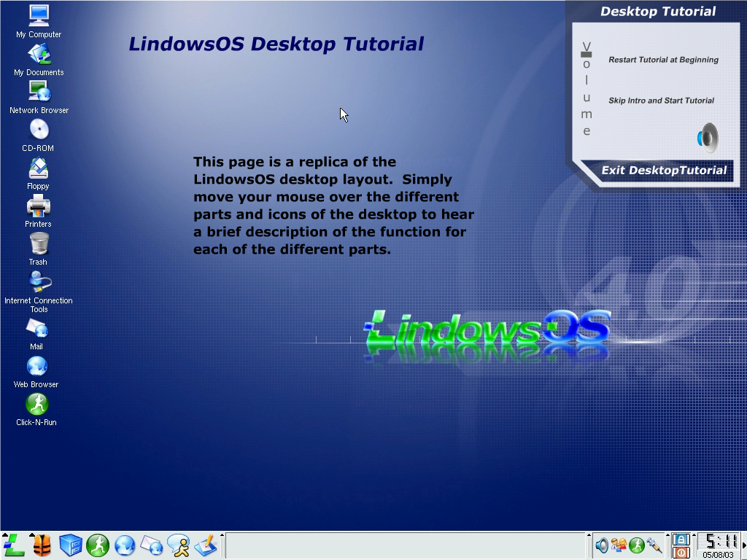Open the green L launch menu in taskbar
Viewport: 747px width, 560px height.
13,545
